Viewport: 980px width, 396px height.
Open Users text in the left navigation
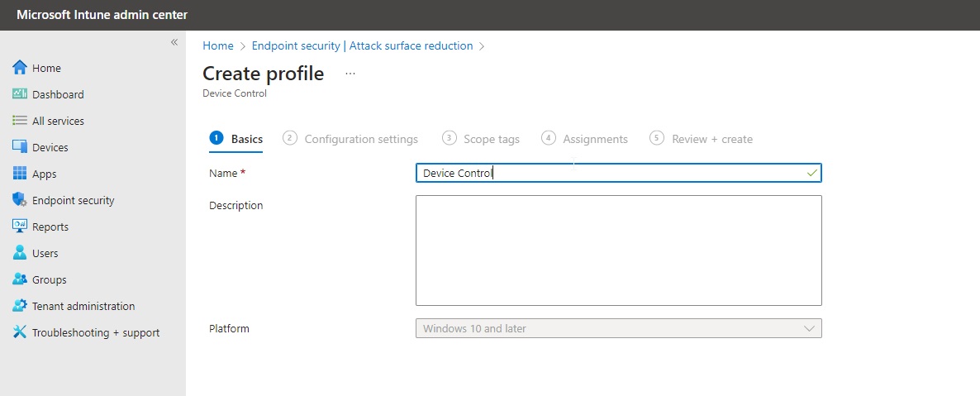pyautogui.click(x=45, y=253)
